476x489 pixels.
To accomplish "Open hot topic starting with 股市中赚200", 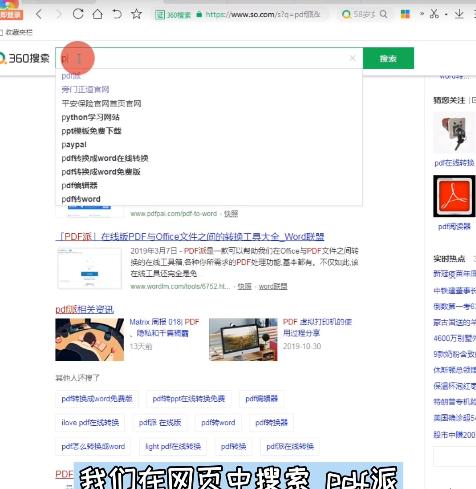I will [x=455, y=435].
